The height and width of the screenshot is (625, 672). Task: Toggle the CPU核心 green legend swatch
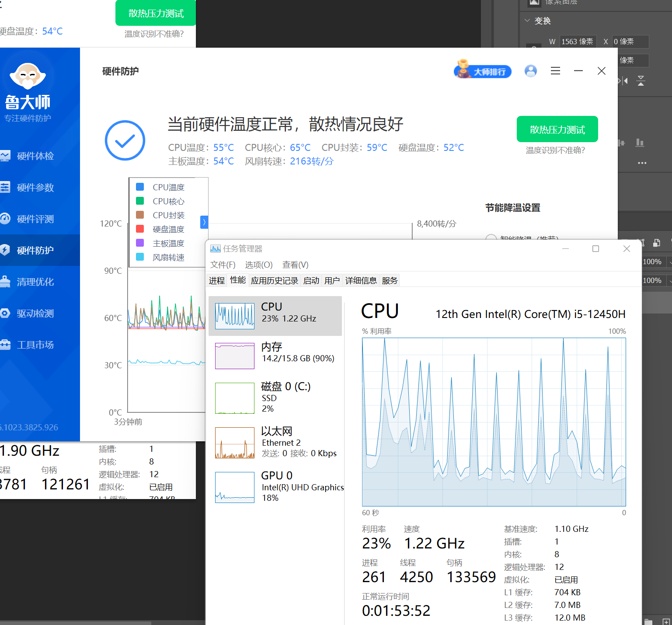[140, 201]
